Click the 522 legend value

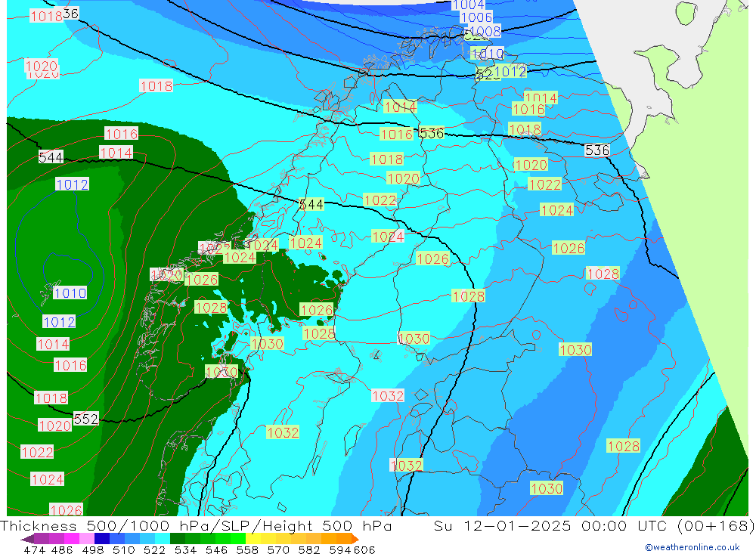153,549
